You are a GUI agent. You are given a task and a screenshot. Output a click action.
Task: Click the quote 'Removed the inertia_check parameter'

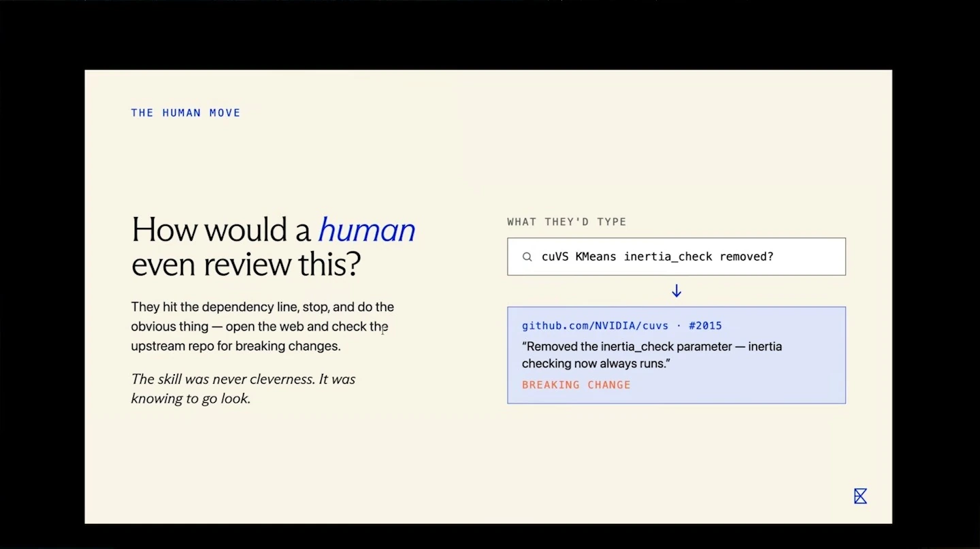pyautogui.click(x=626, y=346)
